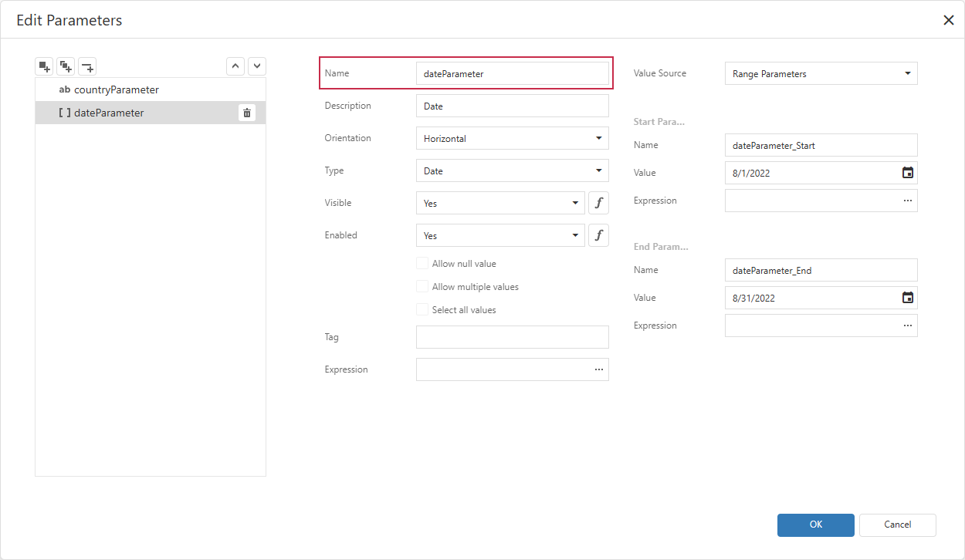The width and height of the screenshot is (965, 560).
Task: Open the Enabled expression editor function icon
Action: 598,235
